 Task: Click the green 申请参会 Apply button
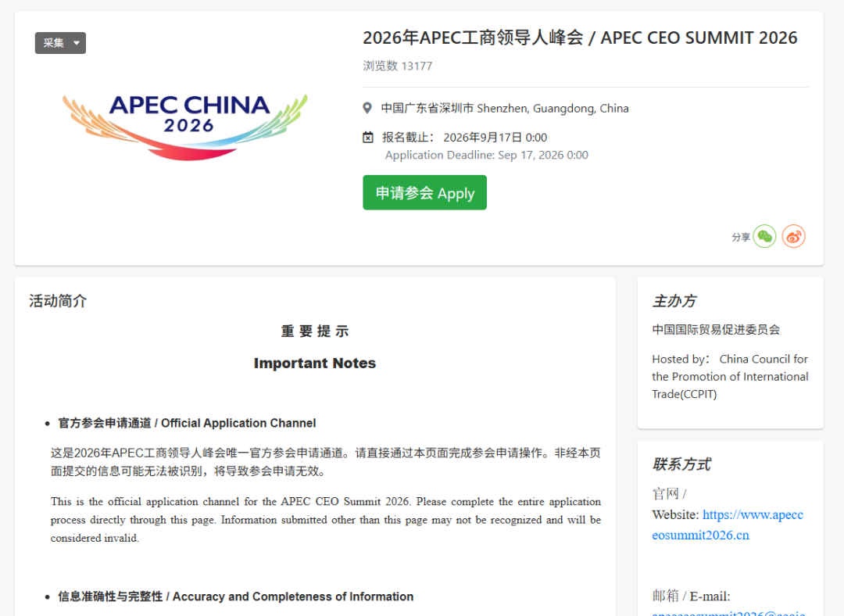click(424, 192)
